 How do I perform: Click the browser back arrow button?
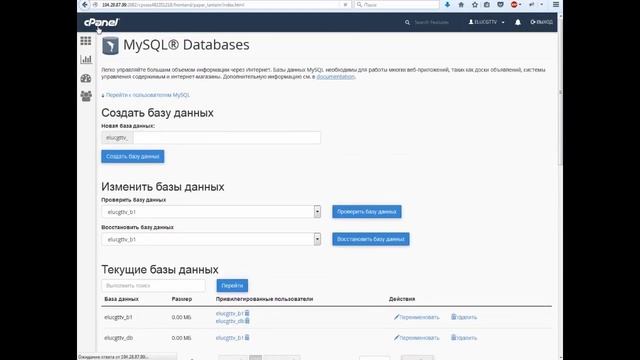[x=84, y=4]
